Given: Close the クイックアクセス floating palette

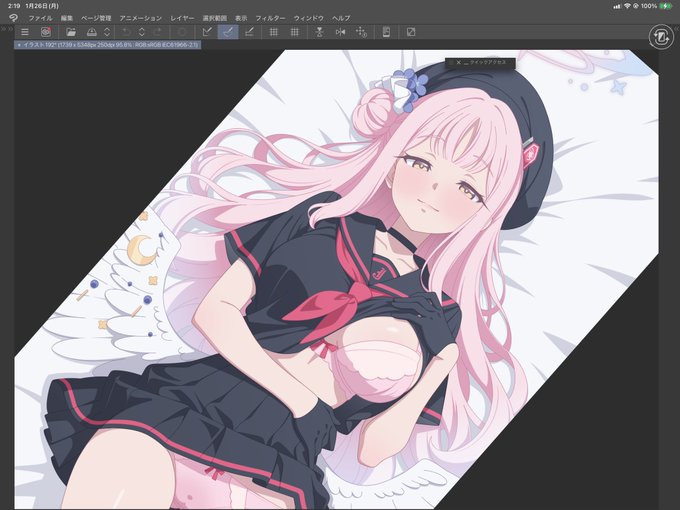Looking at the screenshot, I should 458,63.
